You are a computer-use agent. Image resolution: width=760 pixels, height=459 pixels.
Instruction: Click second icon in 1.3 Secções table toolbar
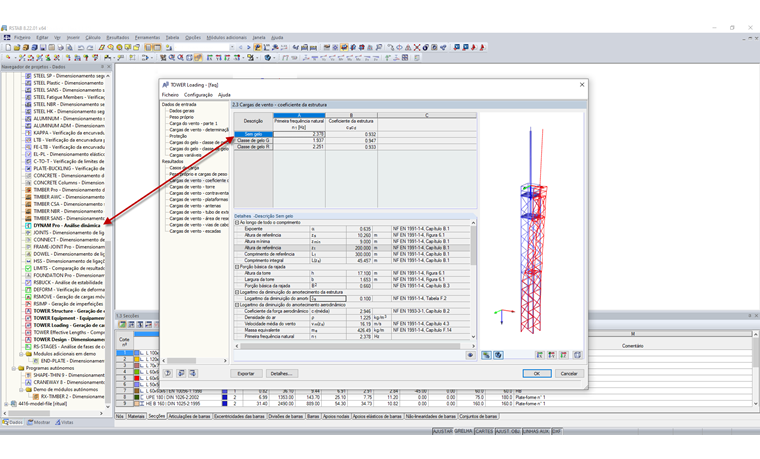(x=131, y=324)
